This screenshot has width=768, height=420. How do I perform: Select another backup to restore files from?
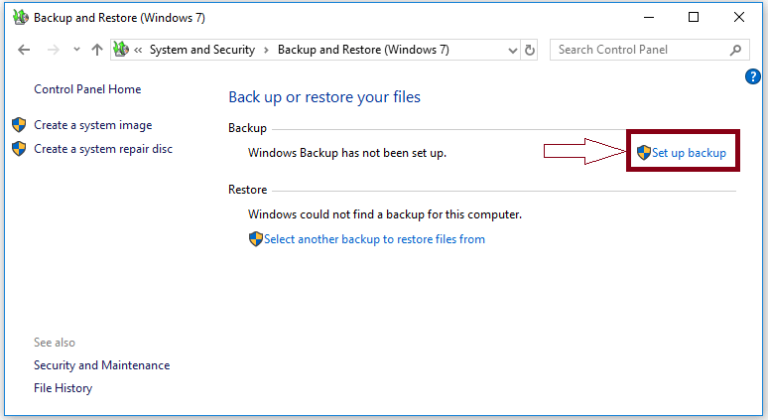(374, 239)
